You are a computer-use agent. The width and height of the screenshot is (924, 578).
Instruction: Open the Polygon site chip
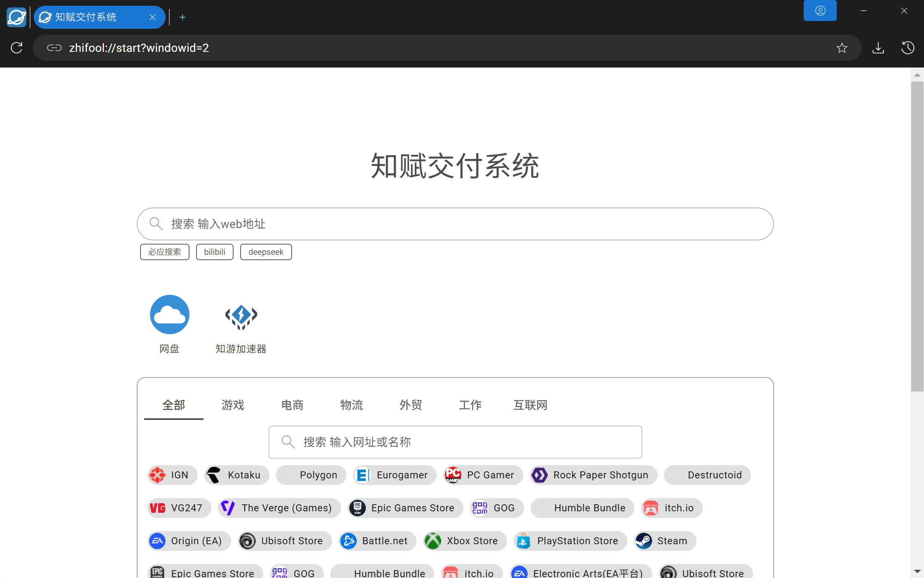pos(311,475)
